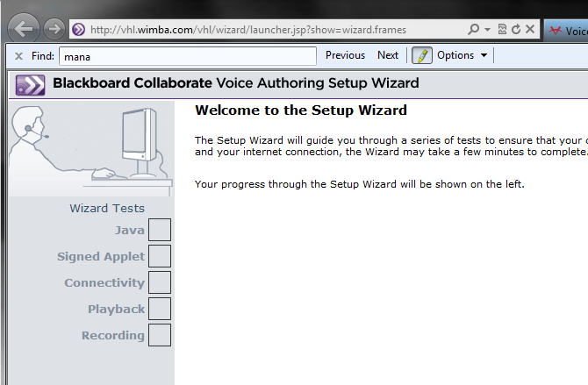Switch to the adjacent browser tab
Viewport: 588px width, 385px height.
coord(566,30)
